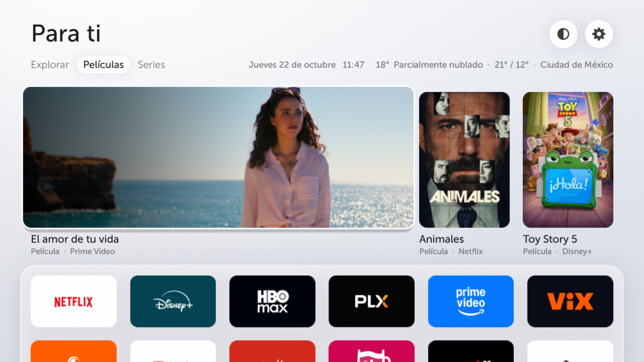Open the Netflix app tile
644x362 pixels.
coord(73,301)
